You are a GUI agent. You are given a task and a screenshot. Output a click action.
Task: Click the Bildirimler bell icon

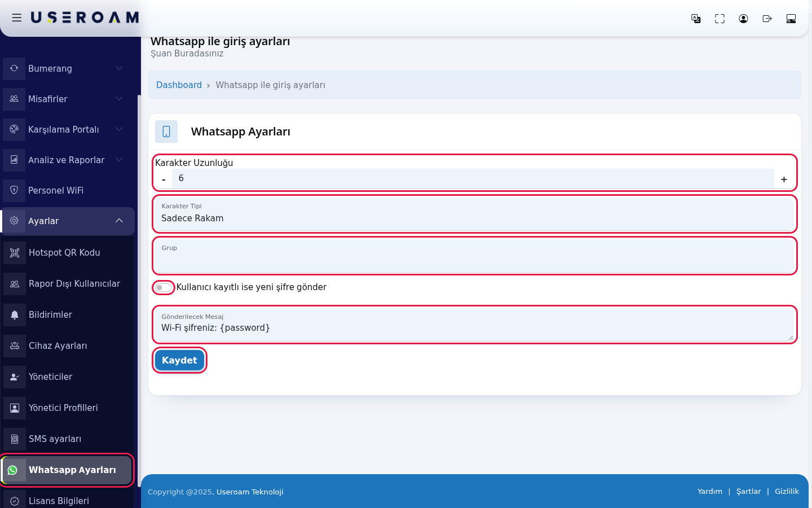pos(15,315)
